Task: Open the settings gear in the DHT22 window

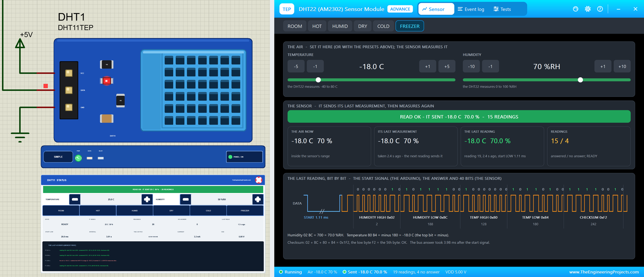Action: pos(588,9)
